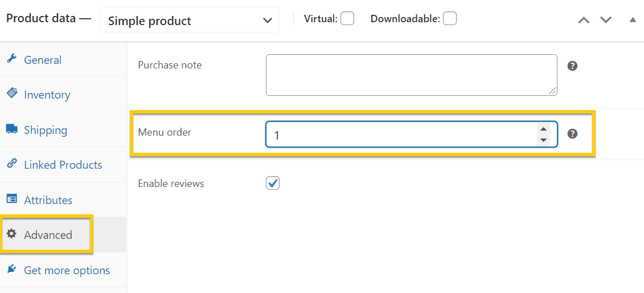Screen dimensions: 644x293
Task: Click the Attributes table icon
Action: 12,200
